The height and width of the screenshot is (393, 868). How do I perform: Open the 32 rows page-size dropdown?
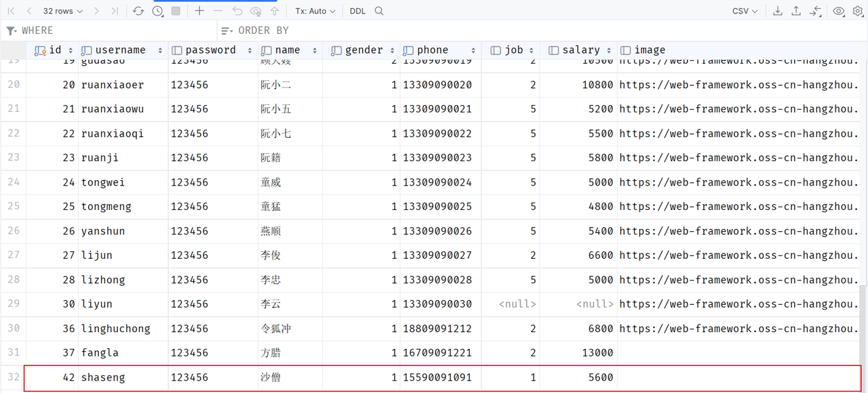[x=61, y=10]
